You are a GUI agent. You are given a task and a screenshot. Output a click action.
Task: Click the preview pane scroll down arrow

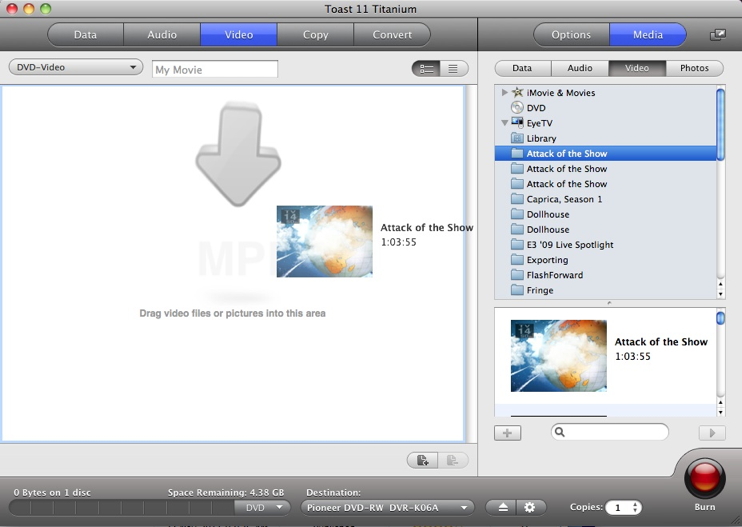tap(720, 412)
